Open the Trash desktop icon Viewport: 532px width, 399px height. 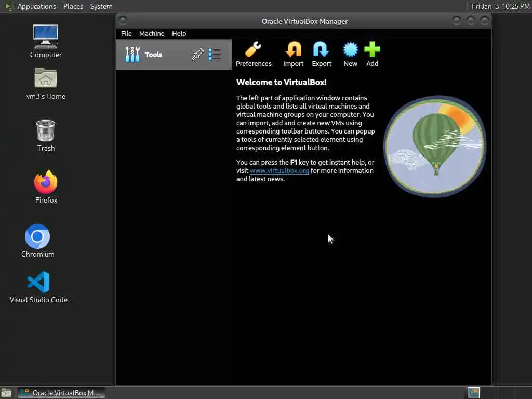click(46, 136)
